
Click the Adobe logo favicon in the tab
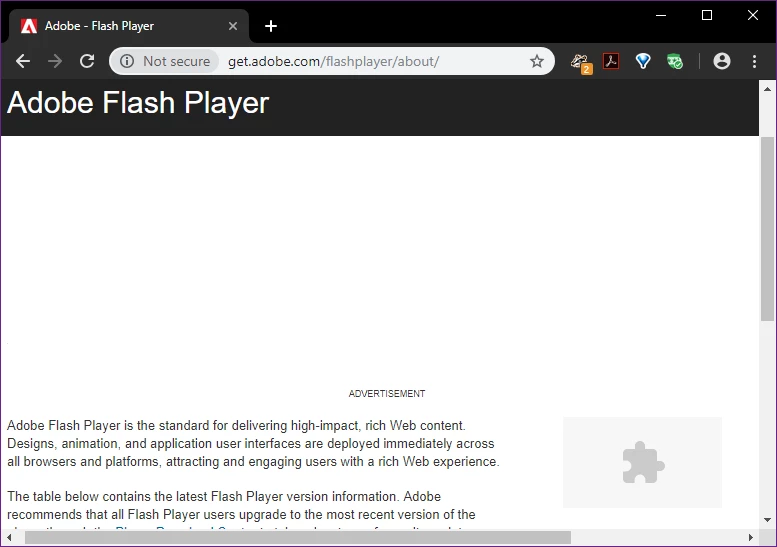pos(29,26)
